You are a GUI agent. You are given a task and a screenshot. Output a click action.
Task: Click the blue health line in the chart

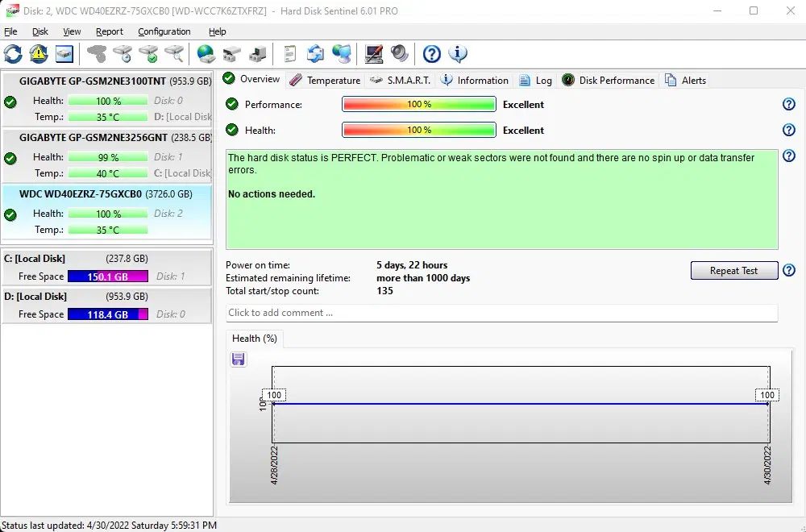(520, 404)
